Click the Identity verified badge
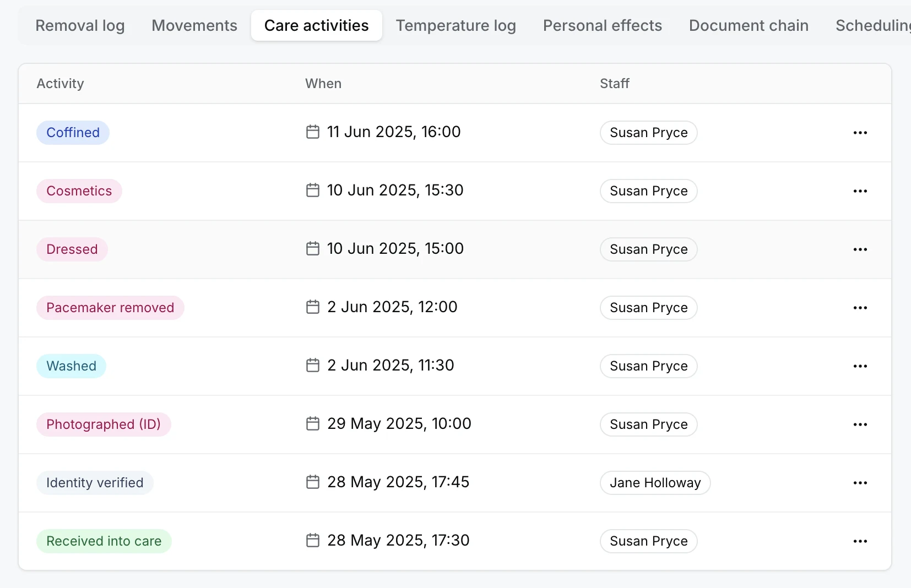The height and width of the screenshot is (588, 911). click(95, 483)
